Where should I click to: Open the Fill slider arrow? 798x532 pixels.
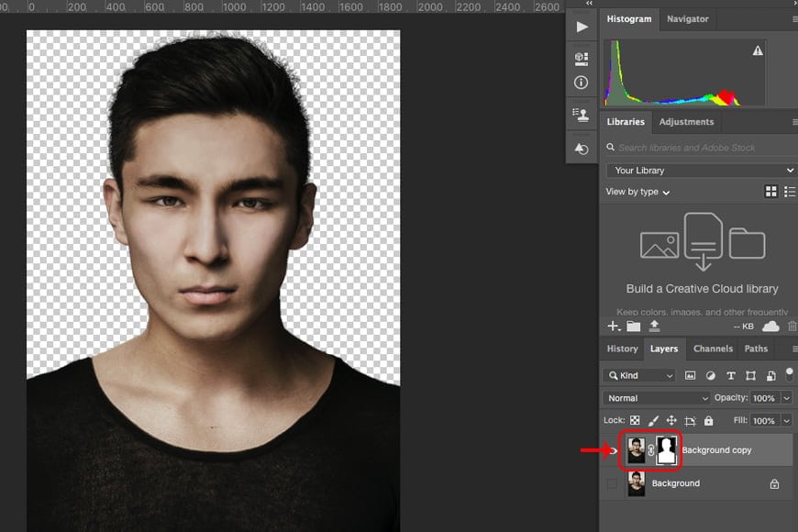(x=787, y=420)
